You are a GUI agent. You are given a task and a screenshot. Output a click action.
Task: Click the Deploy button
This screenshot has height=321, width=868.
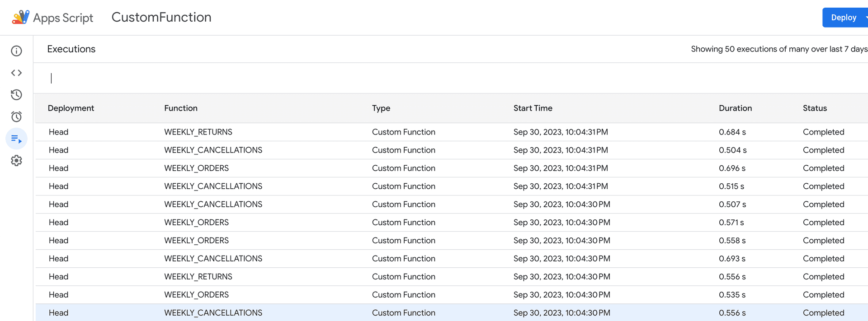[844, 18]
